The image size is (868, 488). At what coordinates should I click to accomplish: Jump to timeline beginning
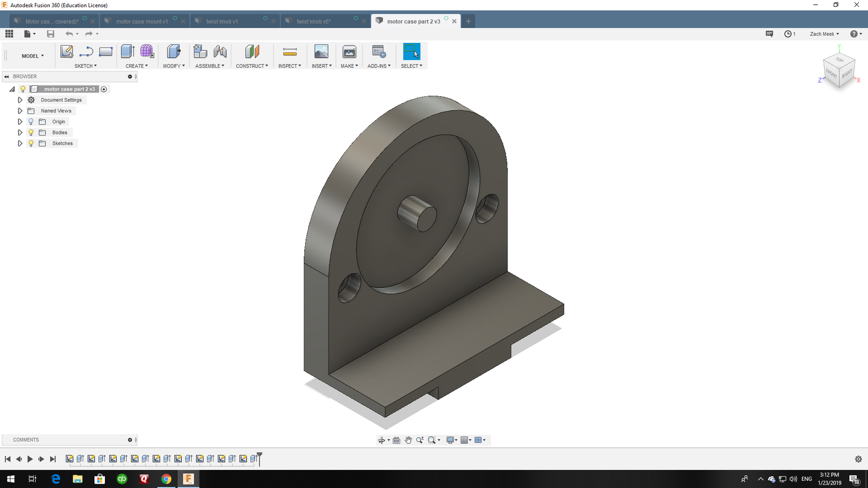click(x=8, y=459)
